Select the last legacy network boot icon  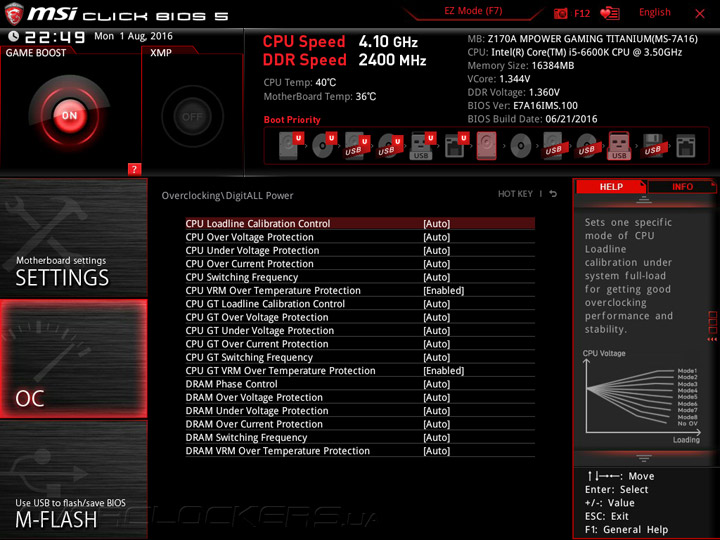686,146
